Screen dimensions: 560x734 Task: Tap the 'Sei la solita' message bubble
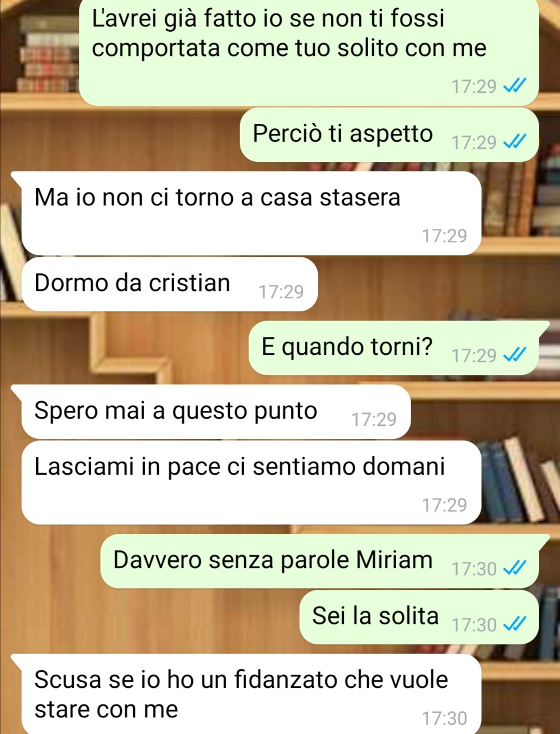[419, 617]
